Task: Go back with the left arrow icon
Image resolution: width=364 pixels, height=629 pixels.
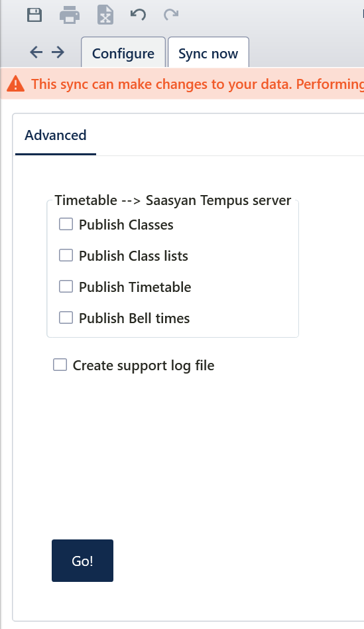Action: 36,52
